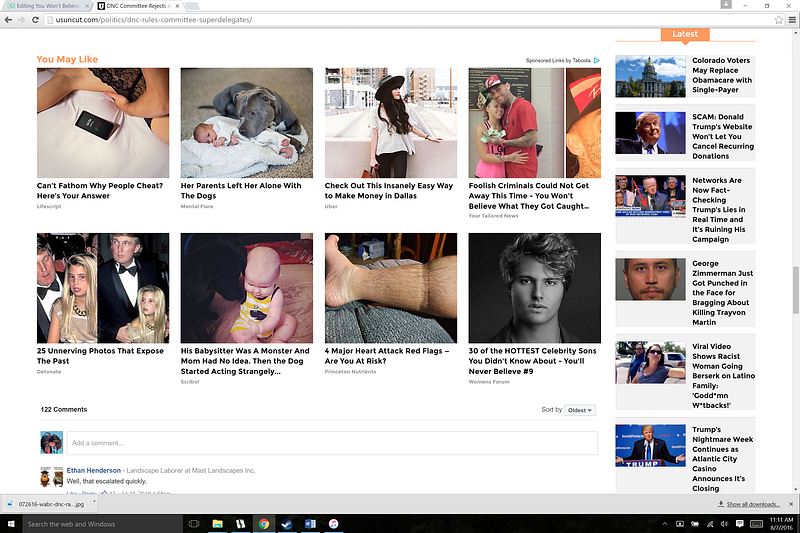Click the browser address bar URL
The image size is (800, 533).
(154, 20)
